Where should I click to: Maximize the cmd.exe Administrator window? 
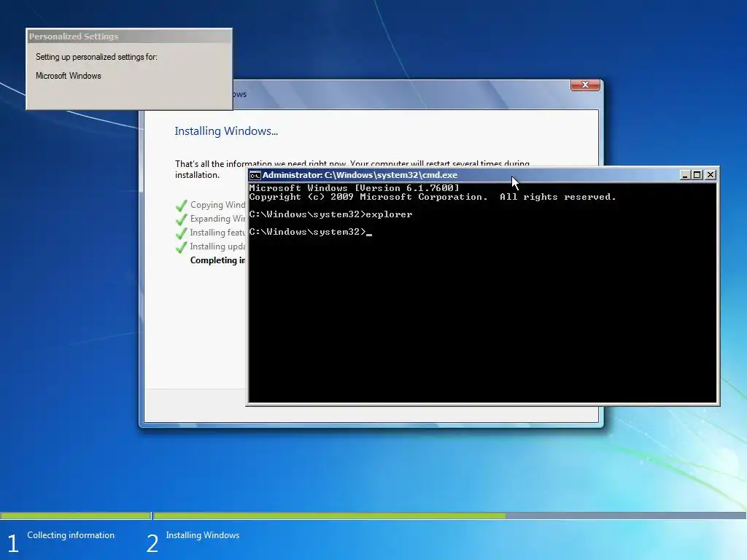point(697,175)
